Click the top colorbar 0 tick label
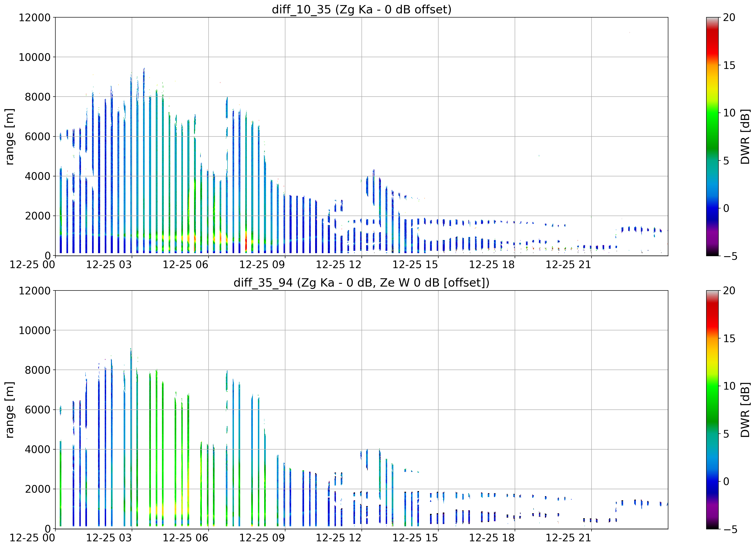 [726, 209]
